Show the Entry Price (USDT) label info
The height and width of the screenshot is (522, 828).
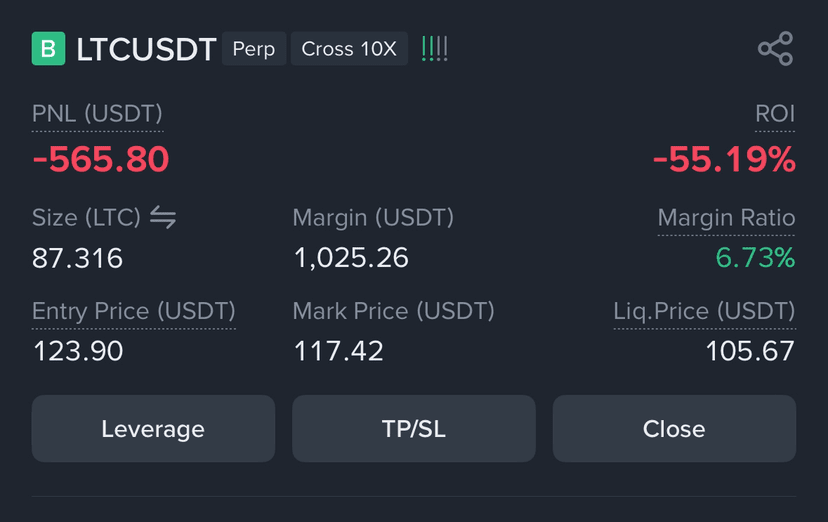[x=134, y=311]
